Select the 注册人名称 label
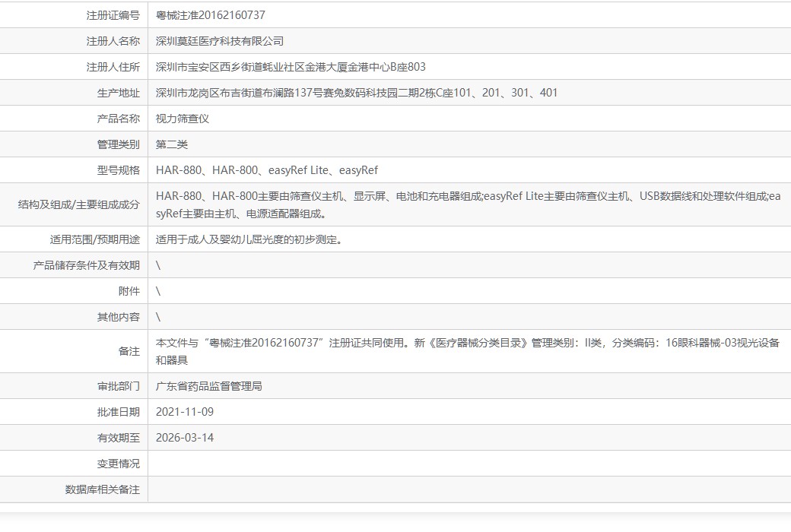791x532 pixels. [113, 41]
